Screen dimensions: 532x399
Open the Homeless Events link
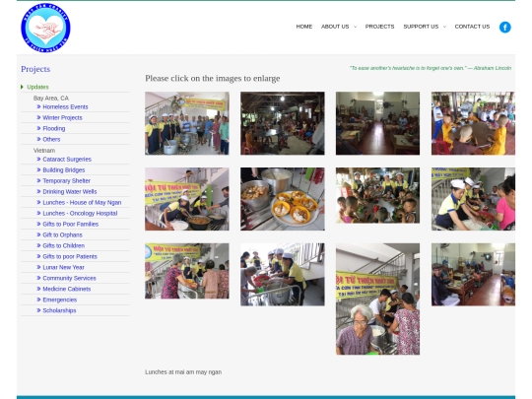tap(65, 106)
